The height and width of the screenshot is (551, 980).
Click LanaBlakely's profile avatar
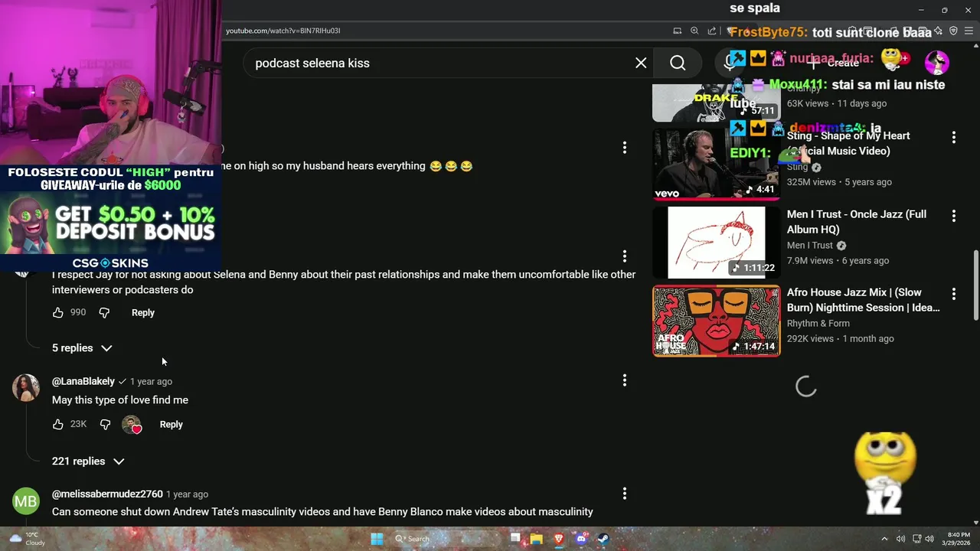[x=26, y=388]
